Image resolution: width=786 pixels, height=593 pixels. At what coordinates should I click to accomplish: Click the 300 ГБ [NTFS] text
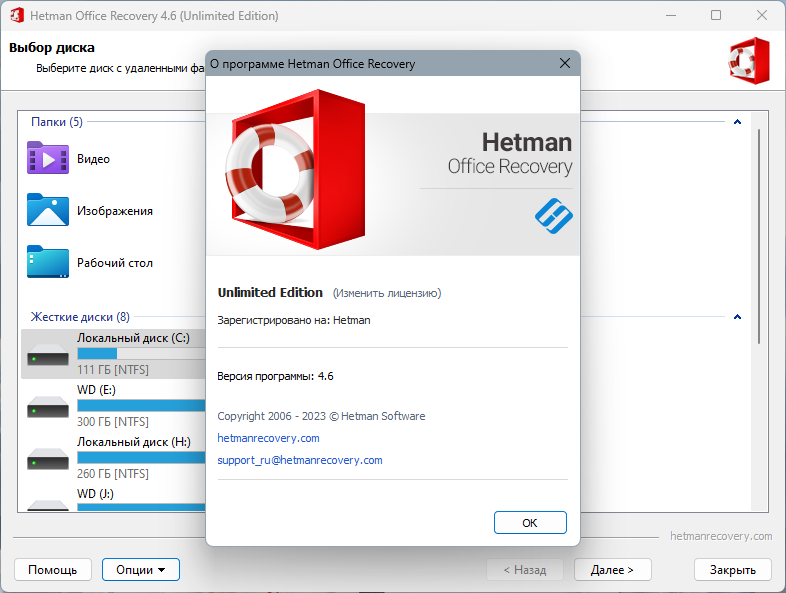click(113, 422)
